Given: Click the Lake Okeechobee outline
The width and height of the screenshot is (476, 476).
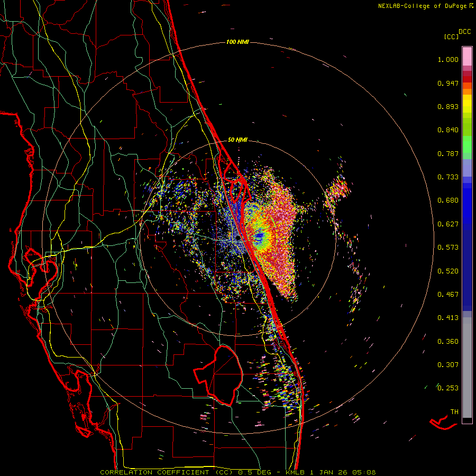Looking at the screenshot, I should click(218, 375).
